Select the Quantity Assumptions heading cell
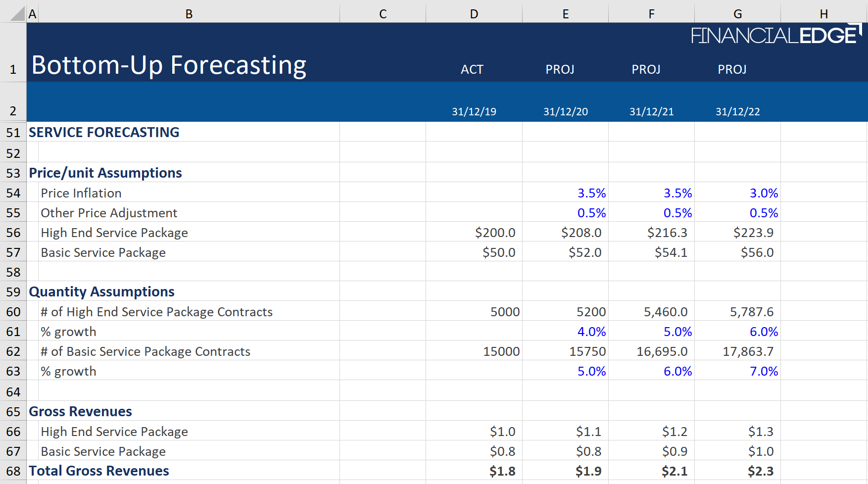This screenshot has width=868, height=484. pos(101,291)
